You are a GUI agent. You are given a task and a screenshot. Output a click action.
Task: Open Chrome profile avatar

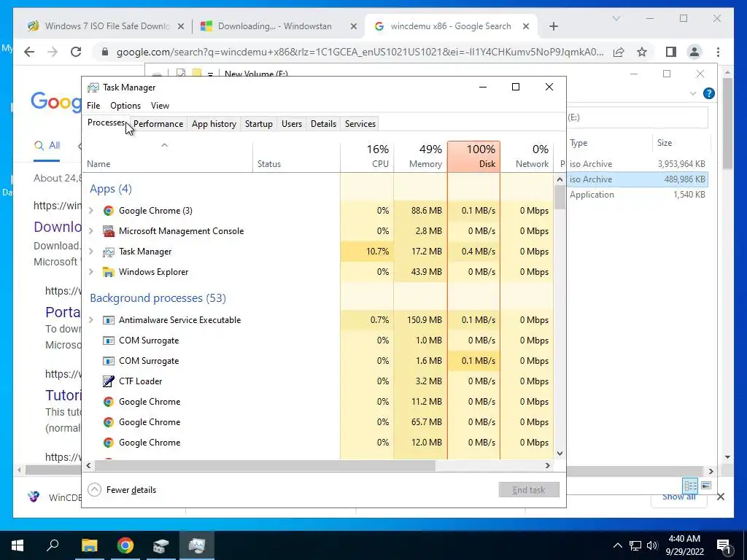point(694,52)
